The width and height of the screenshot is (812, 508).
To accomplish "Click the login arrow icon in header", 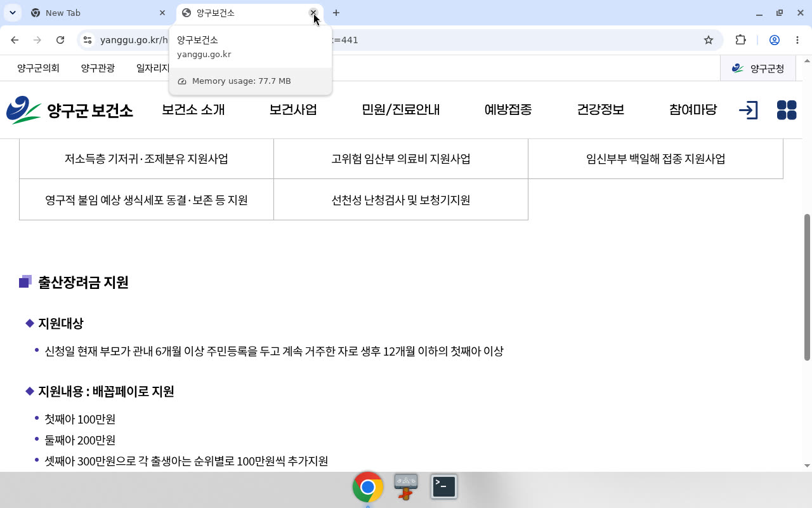I will click(x=749, y=110).
